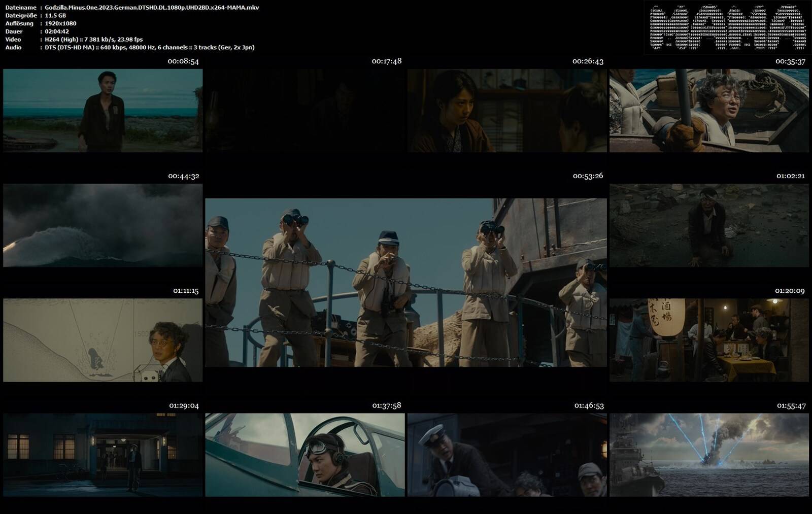
Task: Click the timestamp 00:44:32
Action: pyautogui.click(x=184, y=176)
